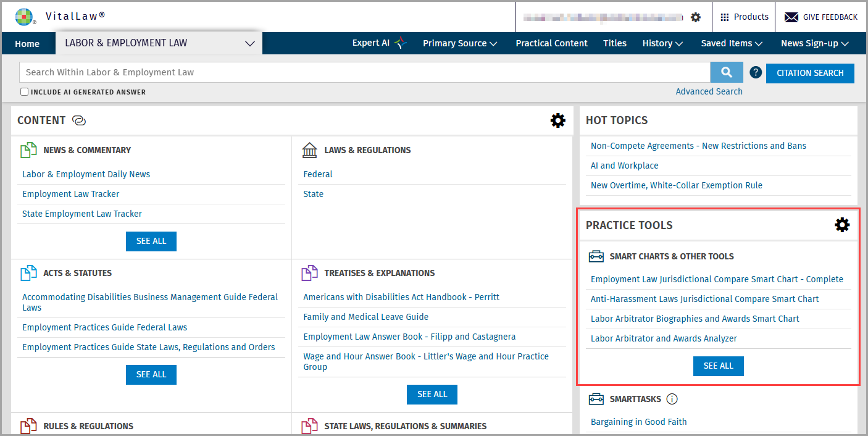Open the CONTENT panel gear settings
The image size is (868, 436).
click(x=558, y=120)
